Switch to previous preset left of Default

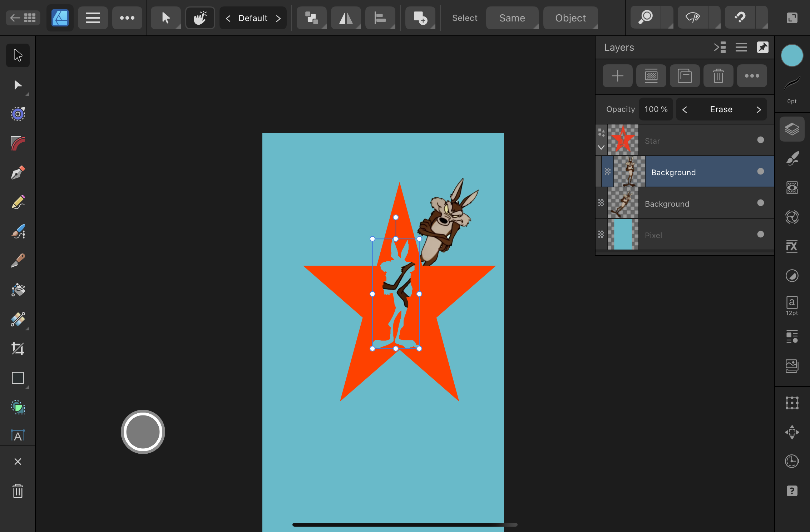tap(228, 18)
